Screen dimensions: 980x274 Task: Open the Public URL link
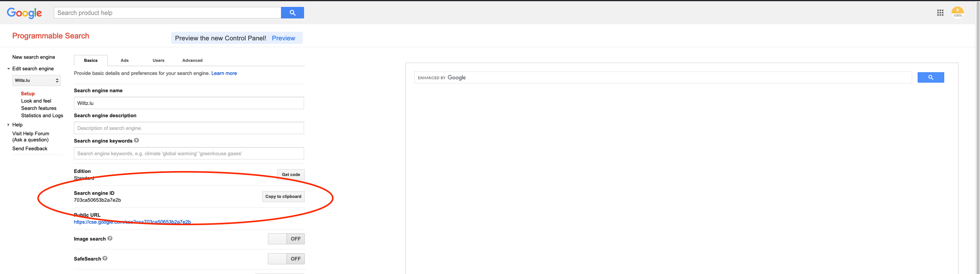click(x=132, y=222)
